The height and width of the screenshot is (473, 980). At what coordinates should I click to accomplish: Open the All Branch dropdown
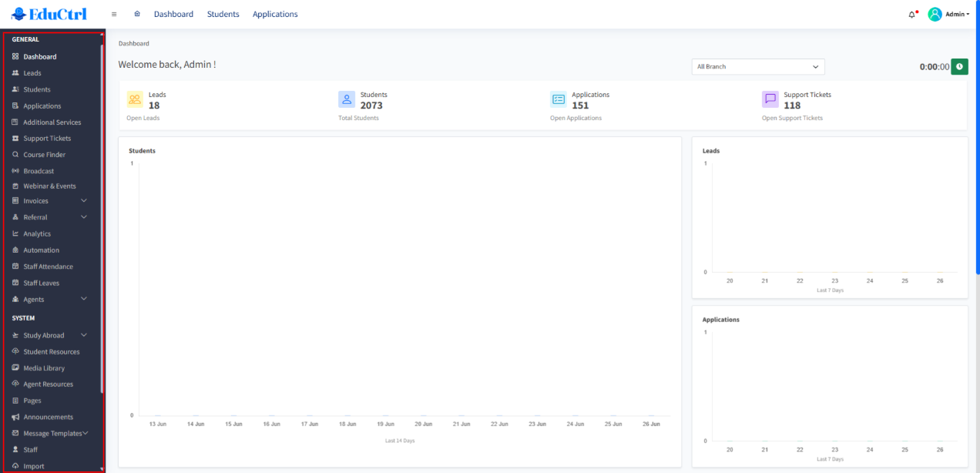click(x=757, y=67)
